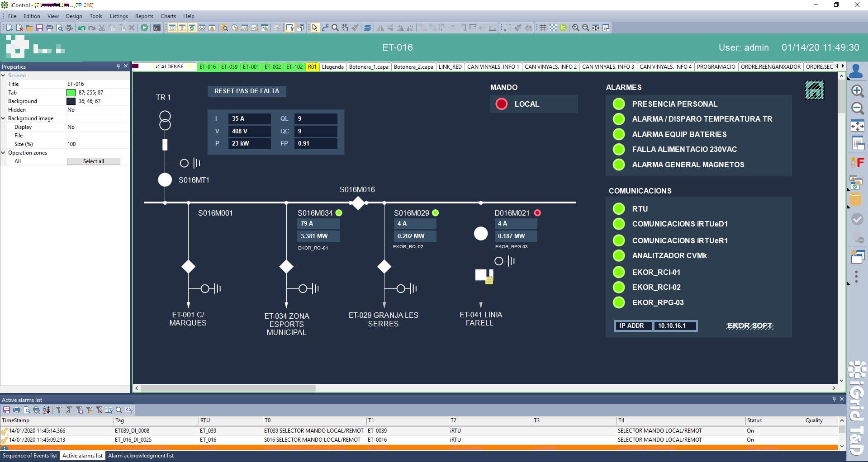Toggle the pin on Active alarms list panel
Screen dimensions: 868x462
pyautogui.click(x=834, y=400)
